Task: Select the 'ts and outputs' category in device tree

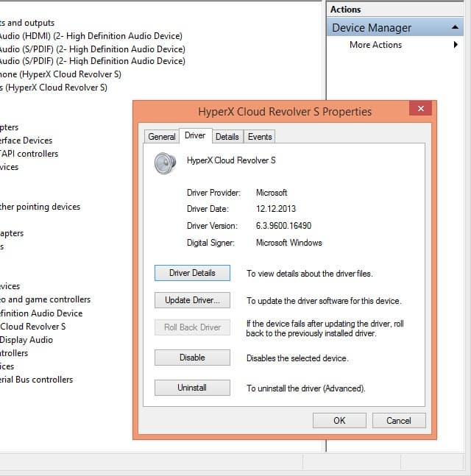Action: pos(27,23)
